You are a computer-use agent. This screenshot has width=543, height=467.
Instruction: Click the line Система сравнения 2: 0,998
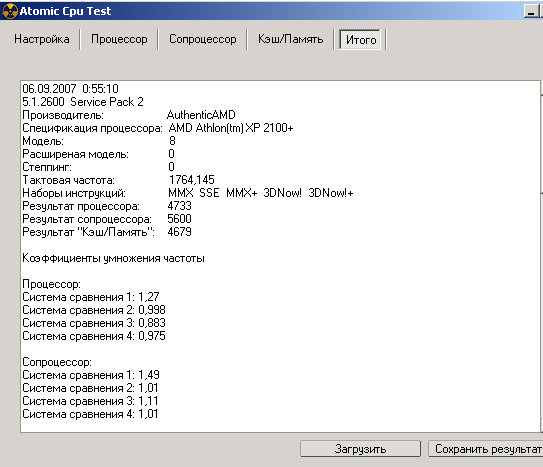click(x=94, y=310)
